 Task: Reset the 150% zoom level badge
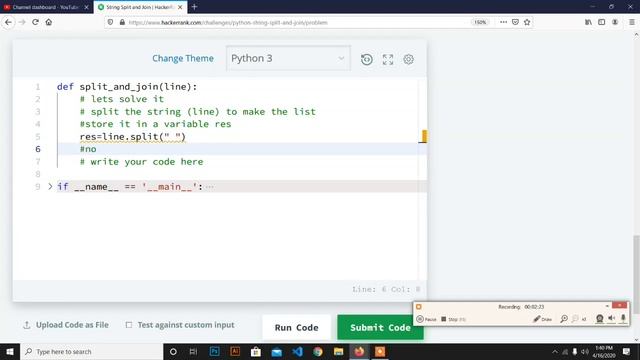pos(480,22)
